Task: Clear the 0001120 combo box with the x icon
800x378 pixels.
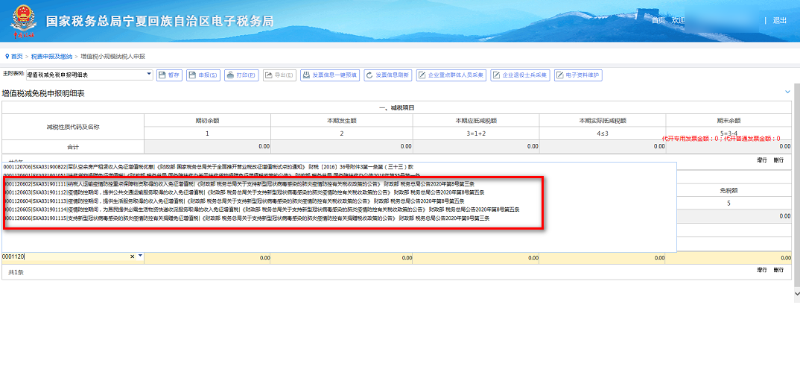Action: pyautogui.click(x=132, y=257)
